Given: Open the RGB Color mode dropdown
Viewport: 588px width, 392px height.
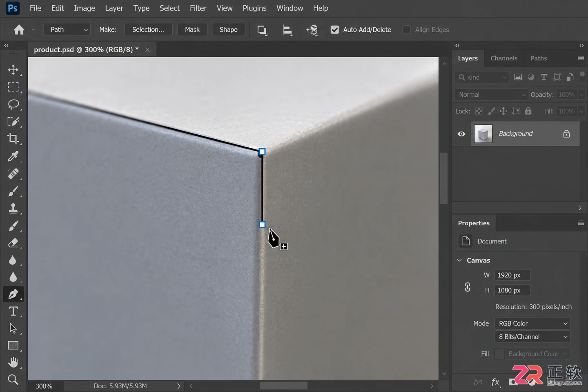Looking at the screenshot, I should [532, 323].
